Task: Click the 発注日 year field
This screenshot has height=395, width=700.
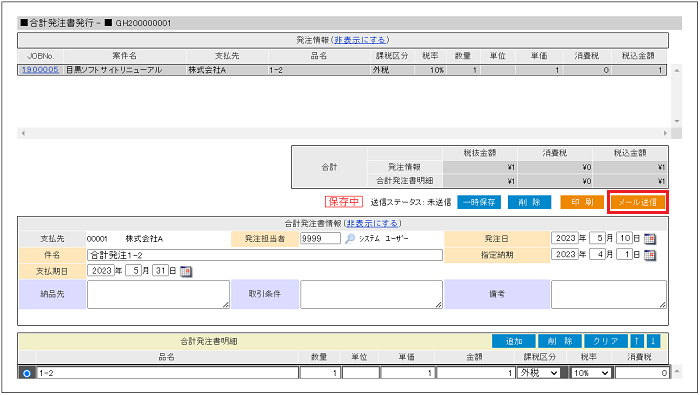Action: pos(565,238)
